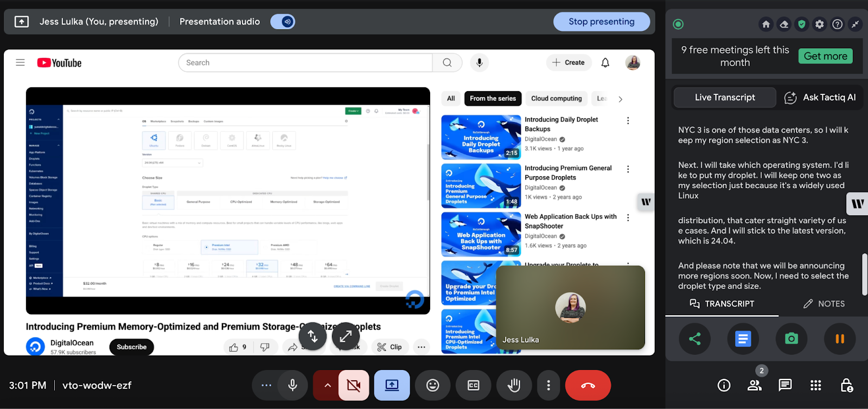
Task: Open the three-dot more options menu
Action: click(548, 385)
